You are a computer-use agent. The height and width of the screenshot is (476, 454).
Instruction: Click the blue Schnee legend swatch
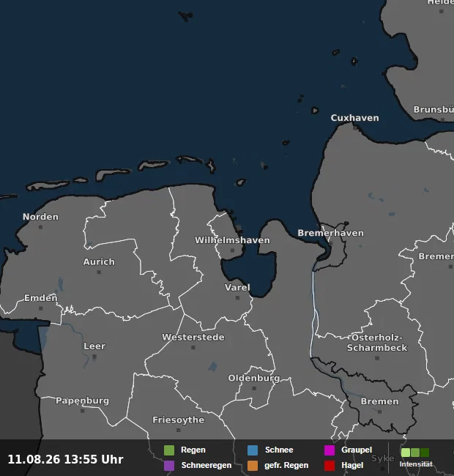[253, 450]
